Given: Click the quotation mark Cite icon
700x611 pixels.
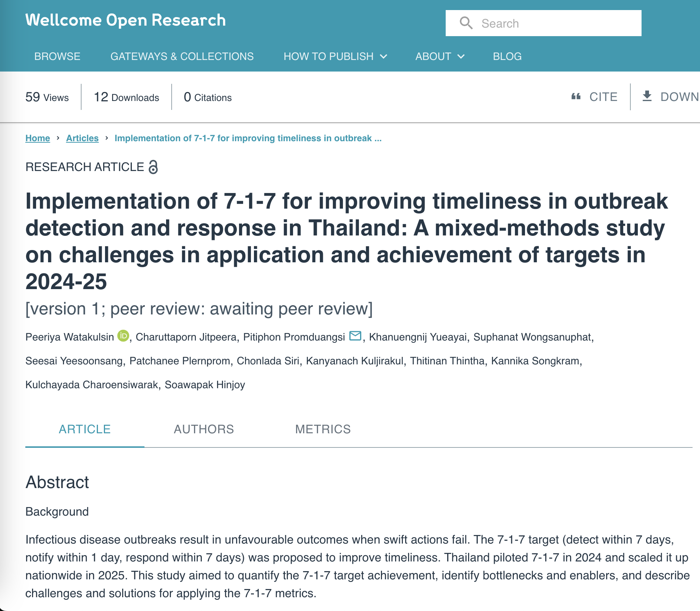Looking at the screenshot, I should click(576, 97).
